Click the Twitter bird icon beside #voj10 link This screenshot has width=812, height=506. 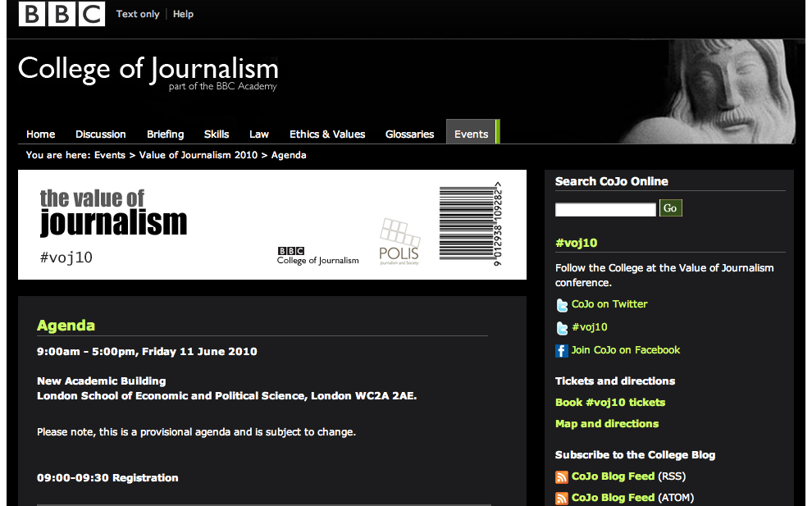point(562,328)
